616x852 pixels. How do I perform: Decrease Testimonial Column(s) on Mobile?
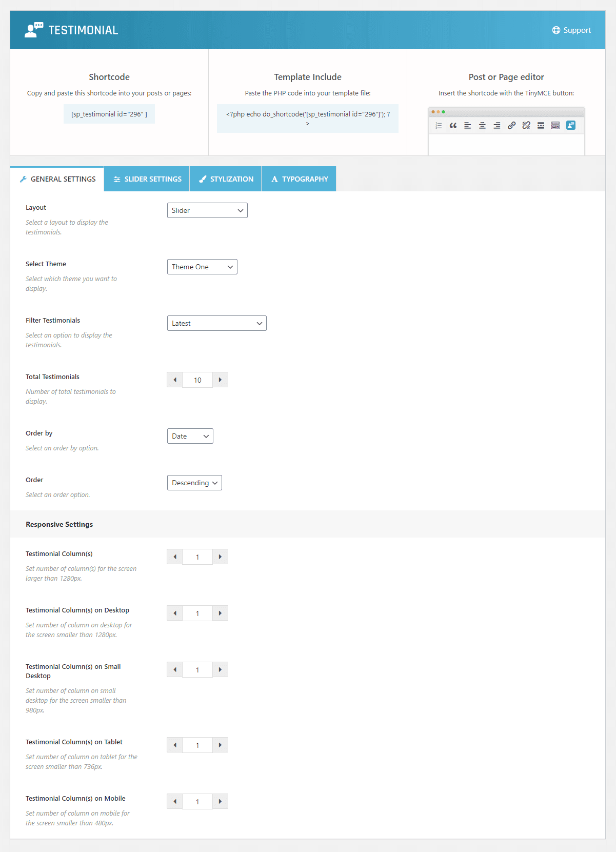tap(175, 801)
